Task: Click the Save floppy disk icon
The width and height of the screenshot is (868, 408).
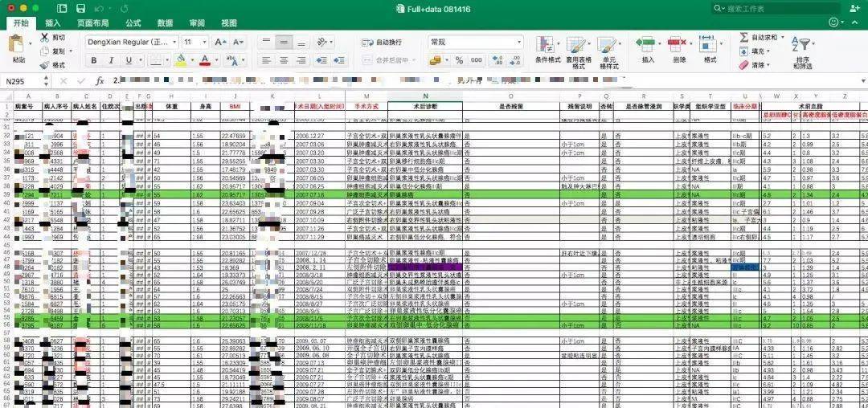Action: click(x=81, y=8)
